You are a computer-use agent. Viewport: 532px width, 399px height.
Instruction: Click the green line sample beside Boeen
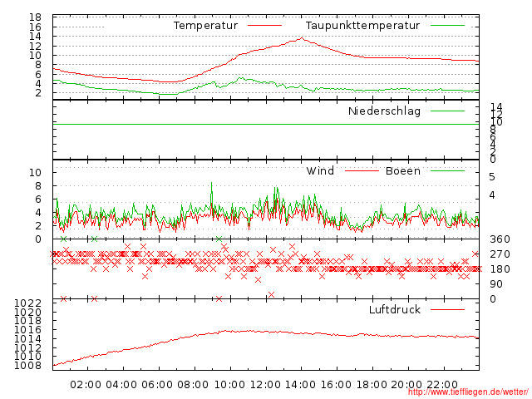click(447, 170)
